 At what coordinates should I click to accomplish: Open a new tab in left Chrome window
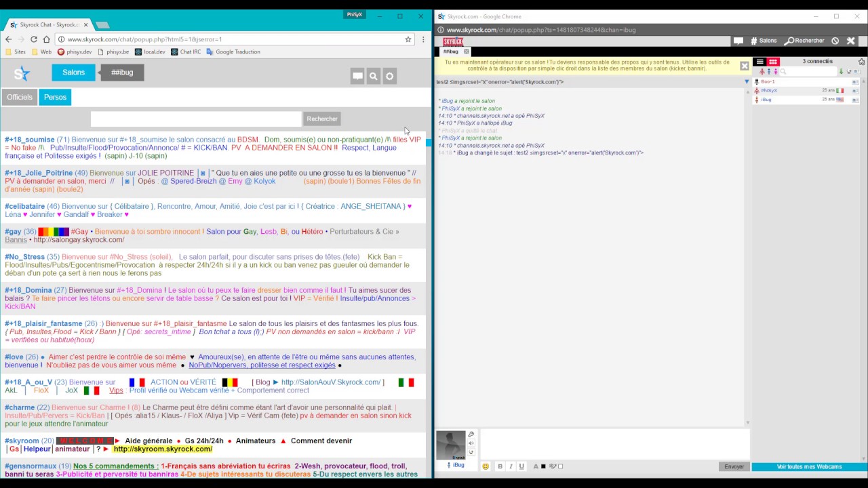(x=102, y=25)
